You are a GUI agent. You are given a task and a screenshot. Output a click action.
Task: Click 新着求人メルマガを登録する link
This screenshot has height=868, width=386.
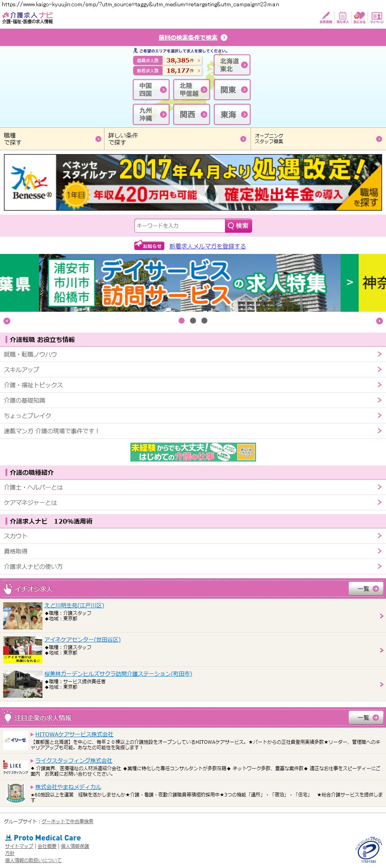pyautogui.click(x=207, y=246)
